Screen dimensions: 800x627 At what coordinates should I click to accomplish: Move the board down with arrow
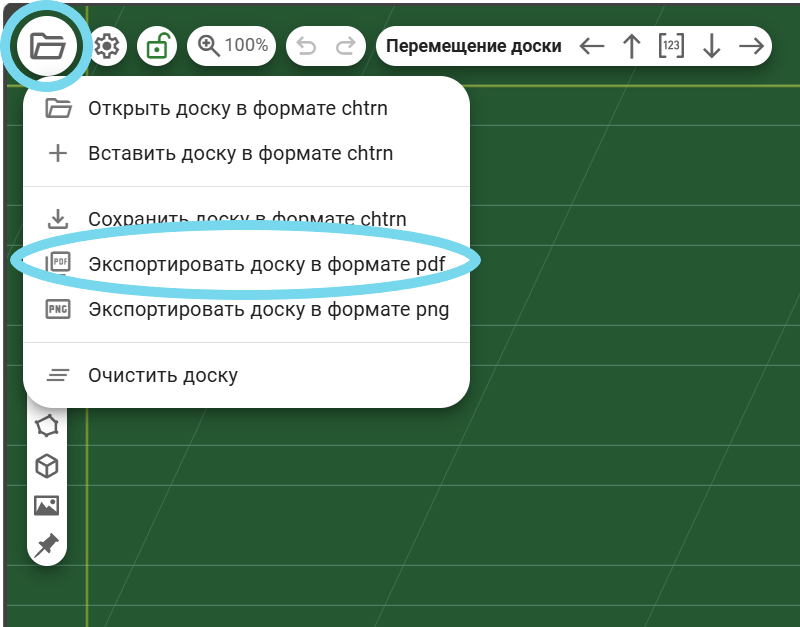pos(711,46)
